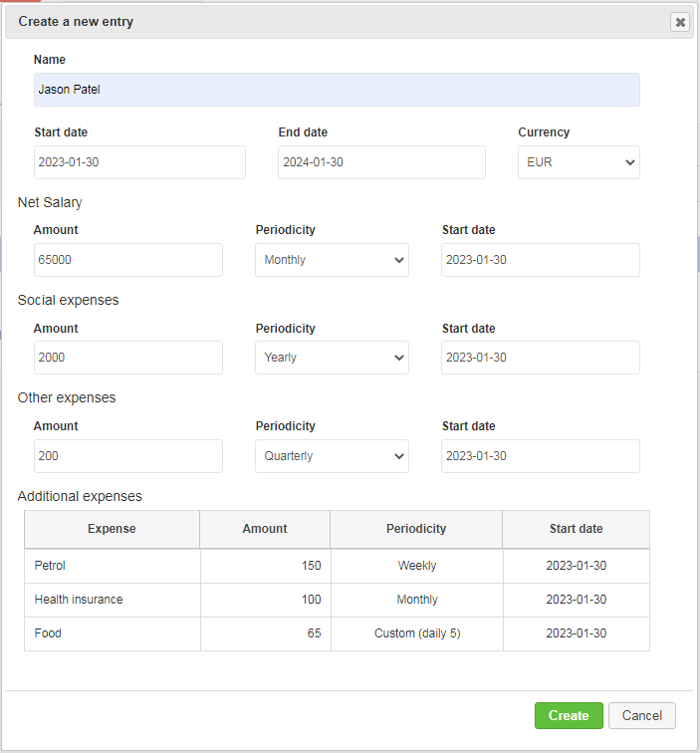The width and height of the screenshot is (700, 753).
Task: Close the Create a new entry dialog
Action: point(680,22)
